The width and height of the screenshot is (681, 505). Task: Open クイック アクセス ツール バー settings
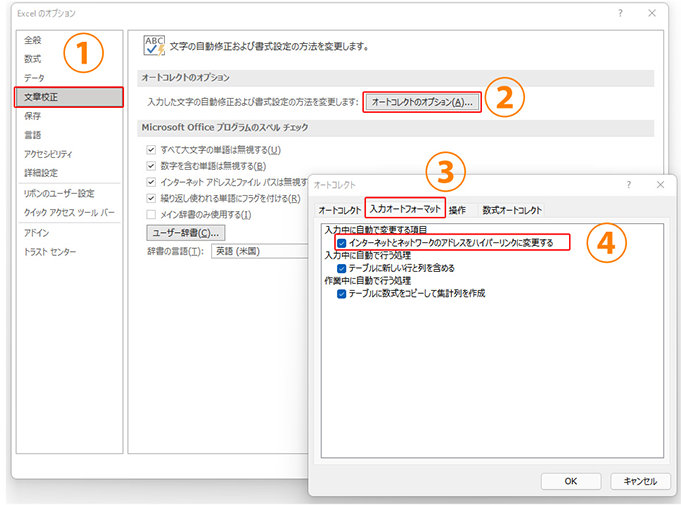pyautogui.click(x=69, y=212)
